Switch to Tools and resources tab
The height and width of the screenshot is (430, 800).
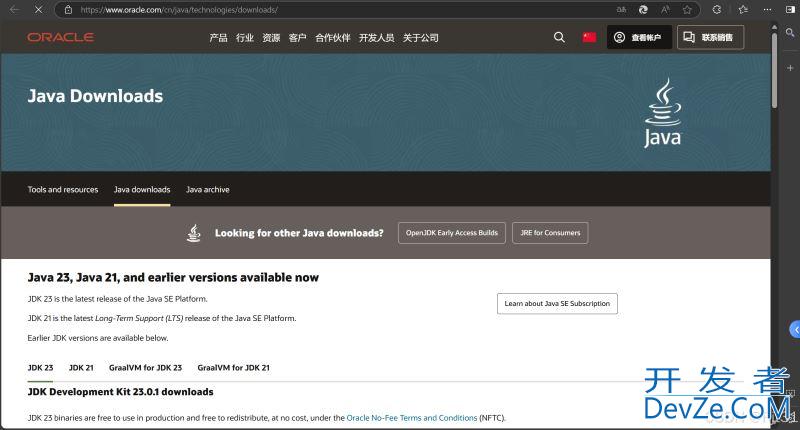click(x=63, y=190)
